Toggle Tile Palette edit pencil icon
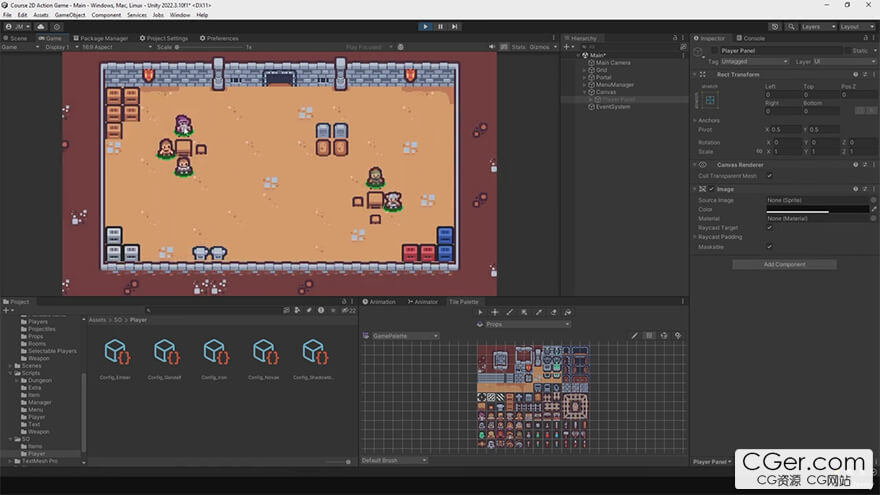Viewport: 880px width, 495px height. [635, 336]
